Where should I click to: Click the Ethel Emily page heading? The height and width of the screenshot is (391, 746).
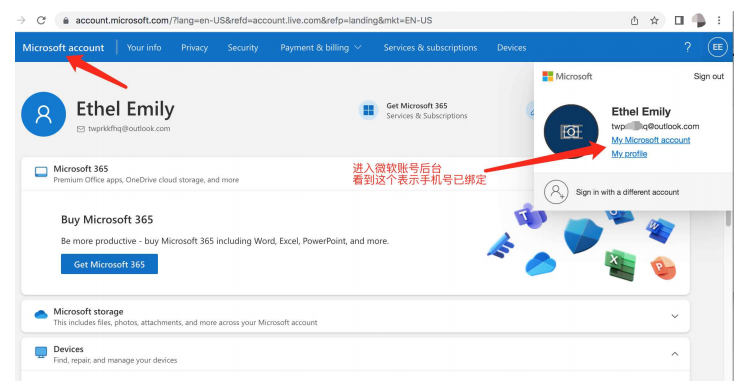[x=125, y=109]
